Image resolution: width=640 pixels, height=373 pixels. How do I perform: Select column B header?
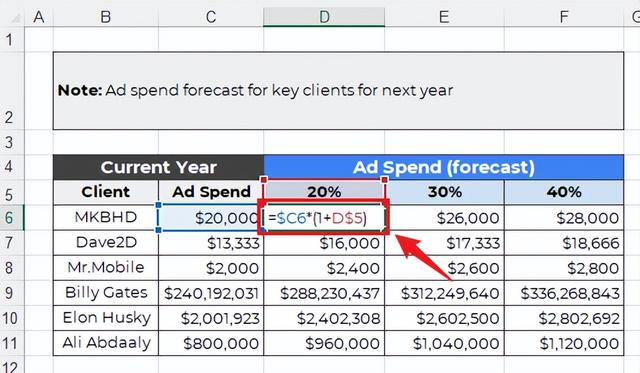106,17
